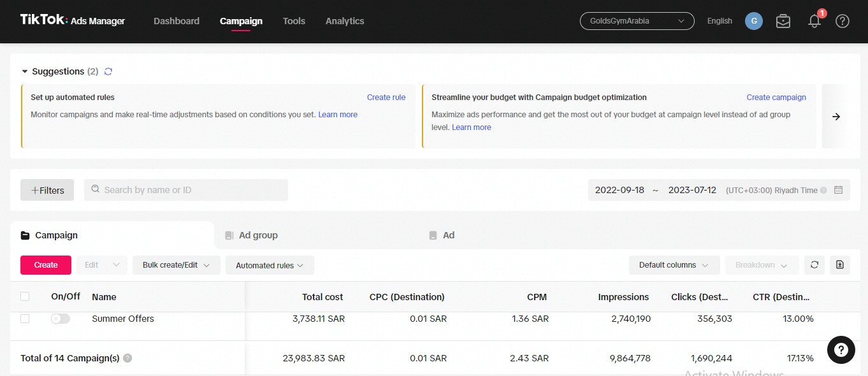The width and height of the screenshot is (868, 376).
Task: Click the 23,983.83 SAR total cell
Action: coord(314,358)
